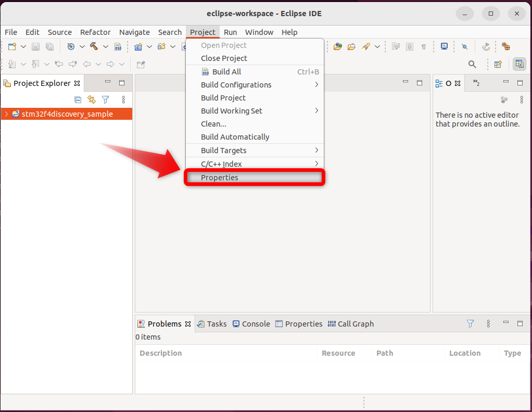Click the Open a Terminal monitor icon
The width and height of the screenshot is (532, 412).
[x=444, y=46]
